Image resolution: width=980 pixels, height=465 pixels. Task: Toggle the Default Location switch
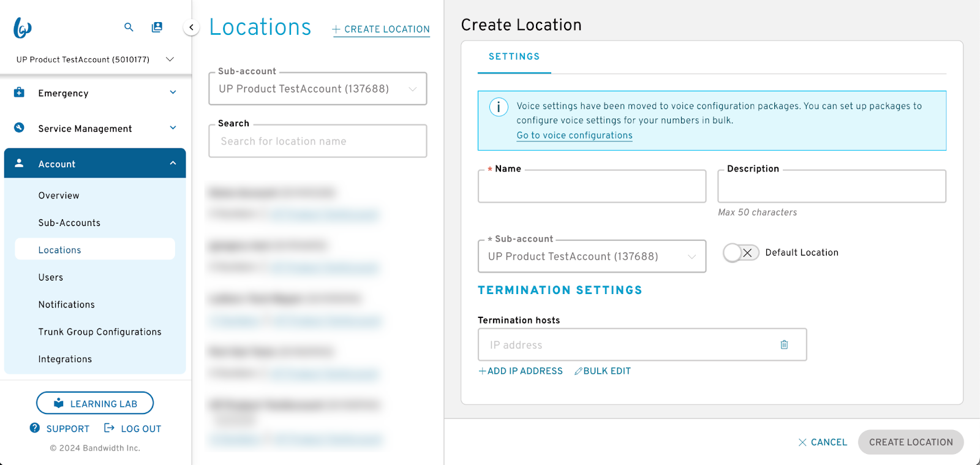[x=741, y=252]
